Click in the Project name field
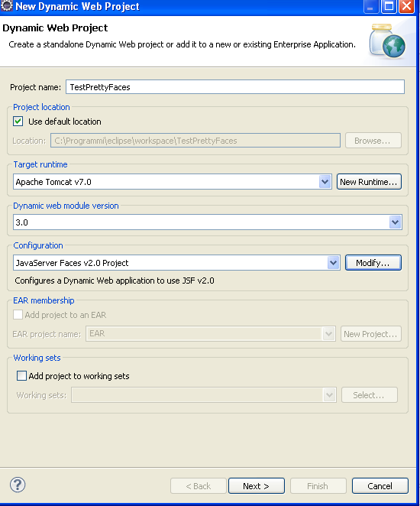The width and height of the screenshot is (420, 506). pos(235,87)
